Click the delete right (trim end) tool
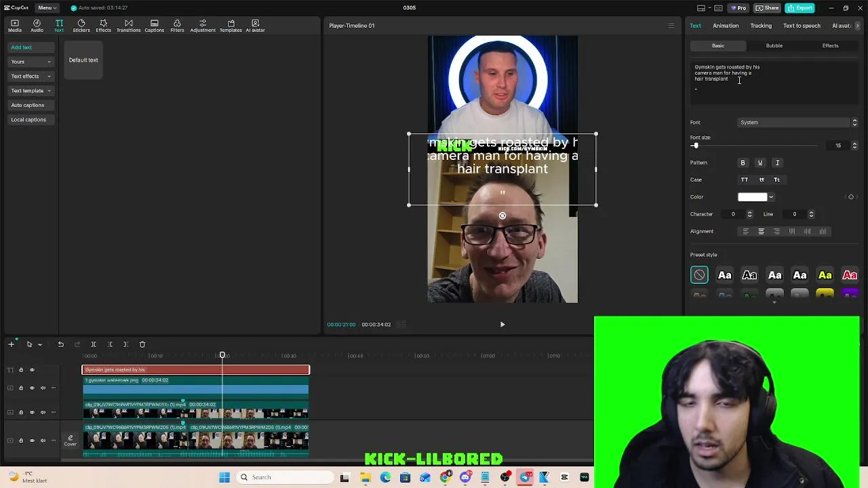Screen dimensions: 868x488 point(125,344)
